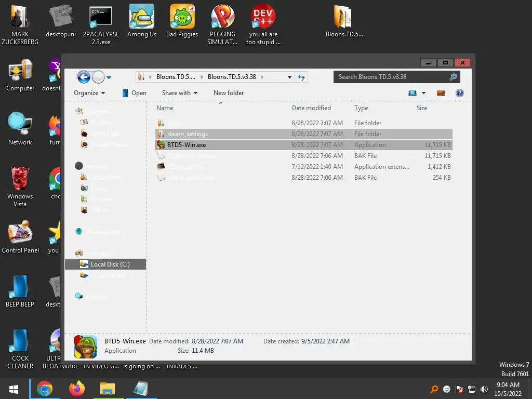Select the Control Panel desktop icon
Viewport: 532px width, 399px height.
[x=20, y=237]
